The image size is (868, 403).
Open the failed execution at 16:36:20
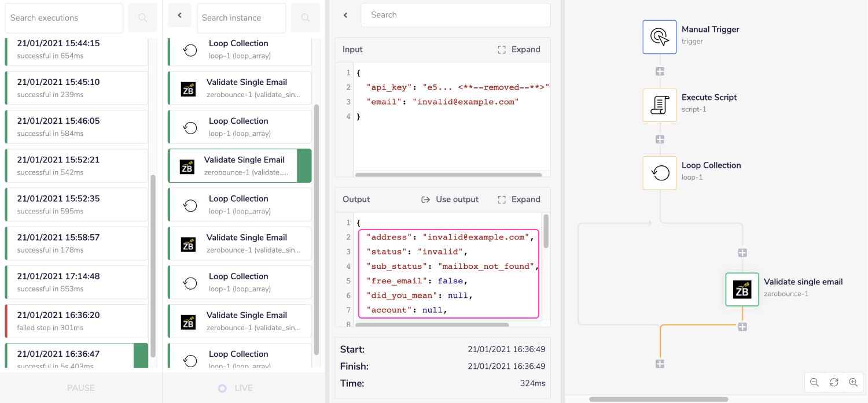(76, 321)
